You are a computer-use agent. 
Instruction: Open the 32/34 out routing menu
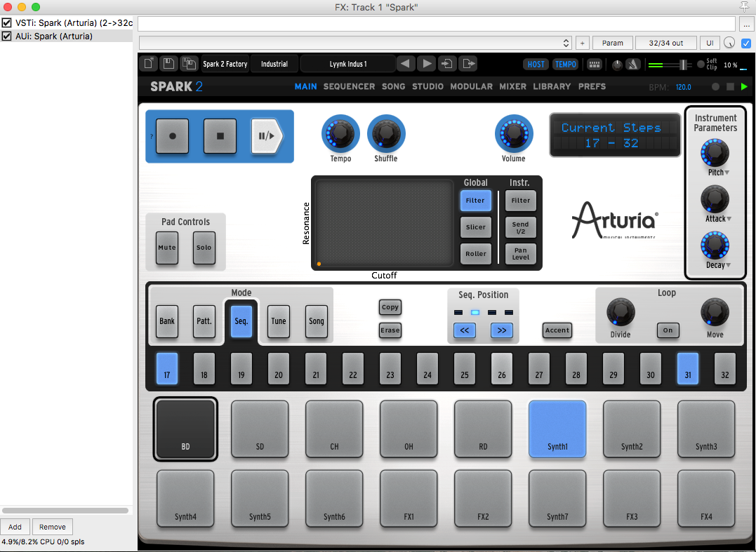pyautogui.click(x=666, y=43)
